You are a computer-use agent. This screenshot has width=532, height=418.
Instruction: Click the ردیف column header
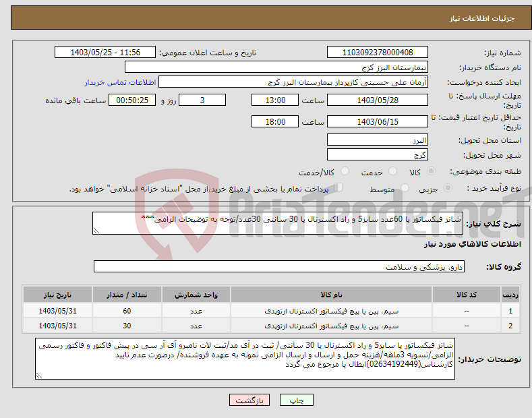pos(510,295)
